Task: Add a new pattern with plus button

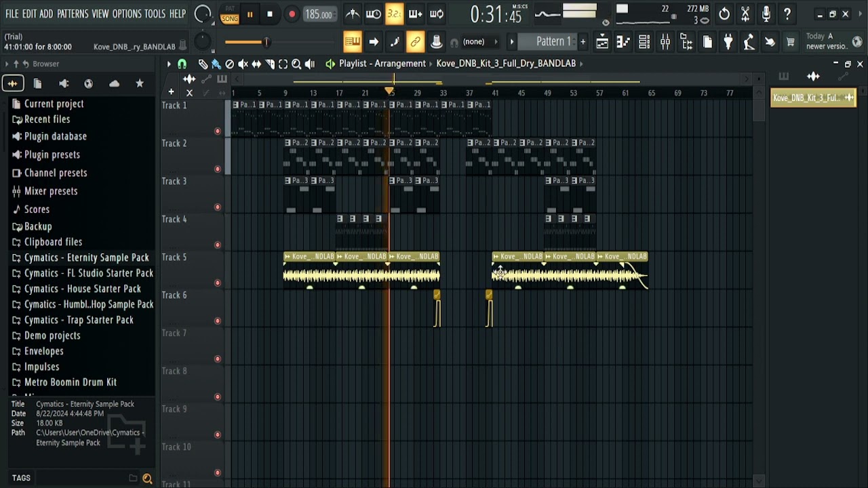Action: (583, 42)
